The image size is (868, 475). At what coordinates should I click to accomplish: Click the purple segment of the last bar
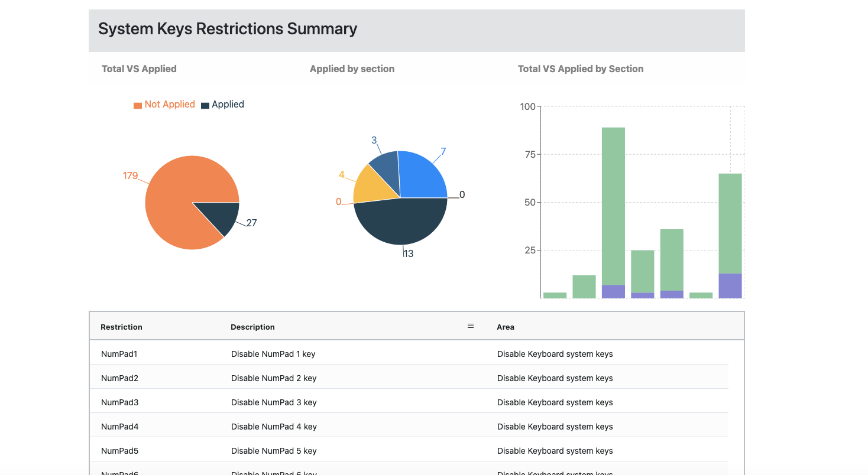tap(730, 286)
